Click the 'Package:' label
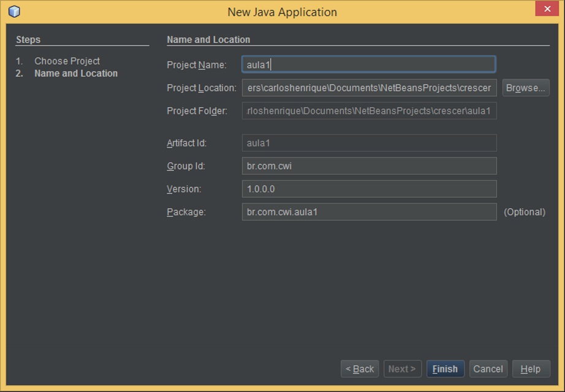 point(186,212)
